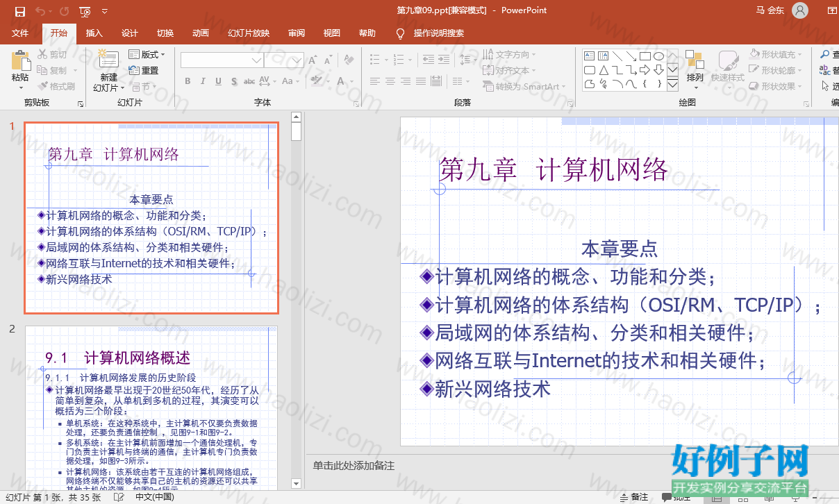The width and height of the screenshot is (839, 504).
Task: Toggle Italic formatting
Action: click(203, 81)
